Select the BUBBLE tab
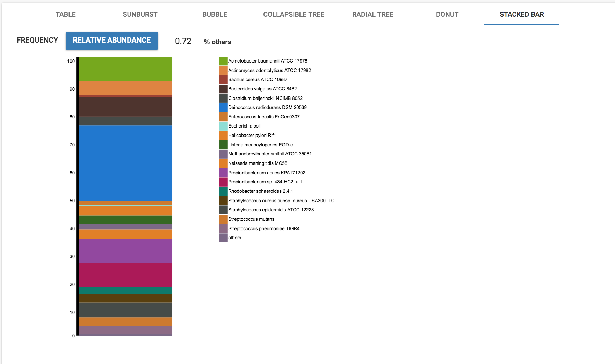Screen dimensions: 615x364 point(215,14)
